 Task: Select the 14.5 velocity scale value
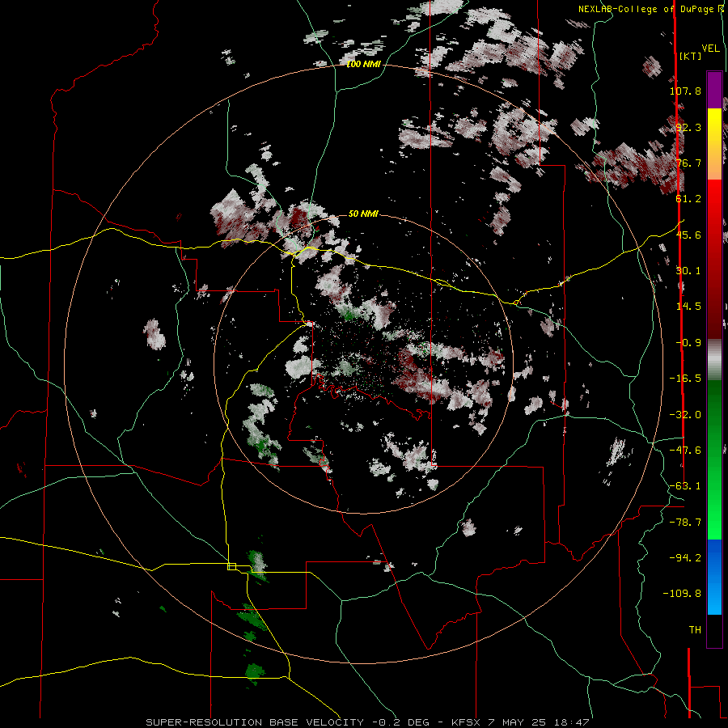[x=688, y=307]
